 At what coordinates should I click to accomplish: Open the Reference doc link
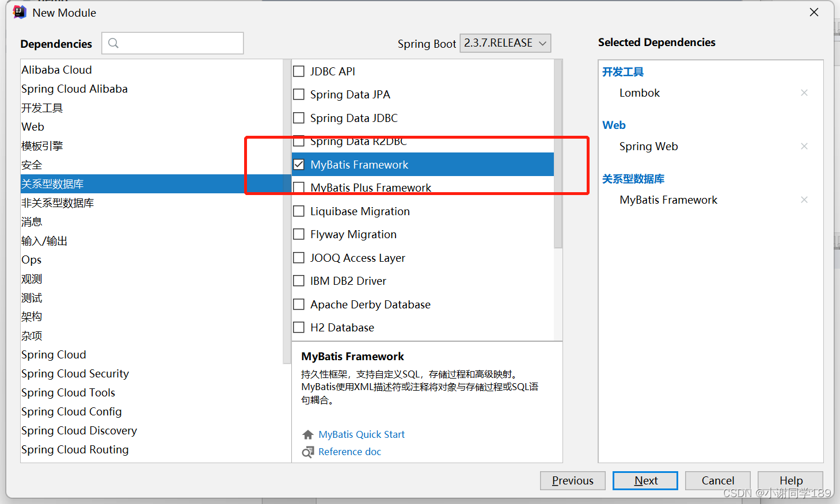click(x=349, y=452)
